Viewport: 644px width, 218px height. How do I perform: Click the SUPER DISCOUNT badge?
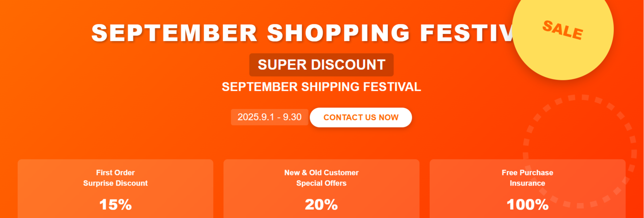point(321,65)
